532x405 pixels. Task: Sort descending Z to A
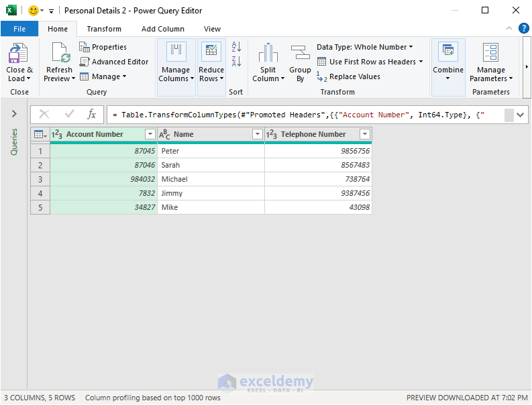237,62
